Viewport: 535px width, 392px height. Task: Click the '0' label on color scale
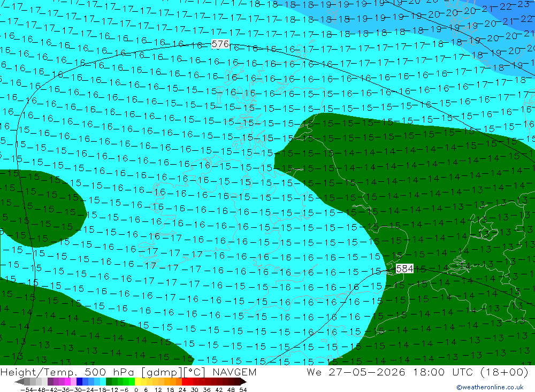tap(136, 389)
